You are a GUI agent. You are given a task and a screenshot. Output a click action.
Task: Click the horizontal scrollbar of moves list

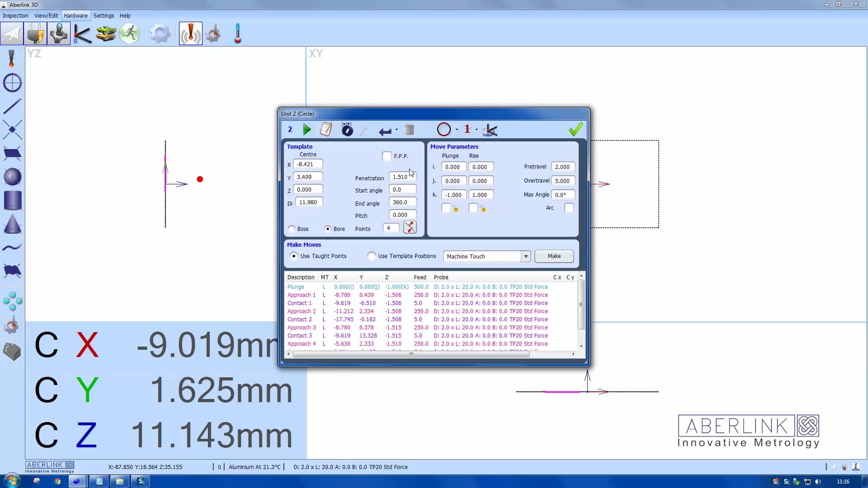(411, 354)
